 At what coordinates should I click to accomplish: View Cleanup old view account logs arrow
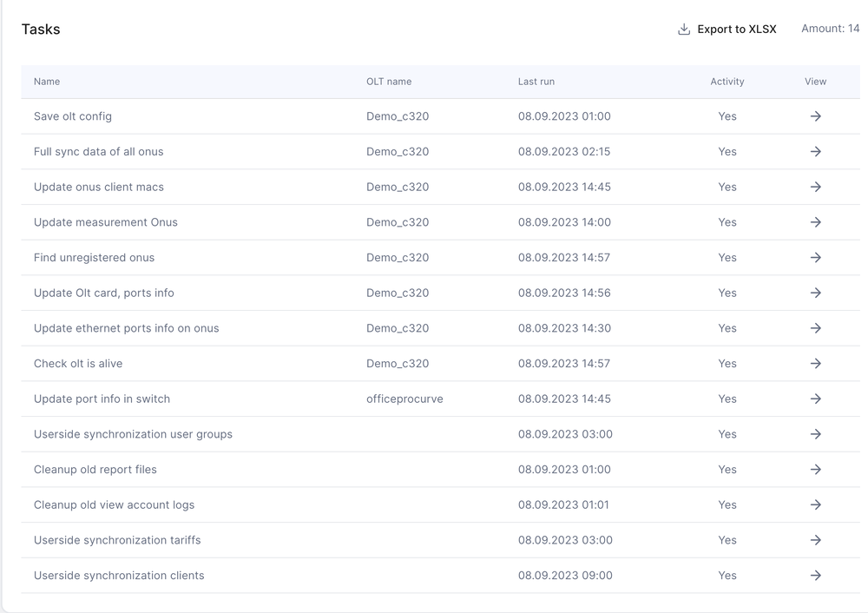815,505
